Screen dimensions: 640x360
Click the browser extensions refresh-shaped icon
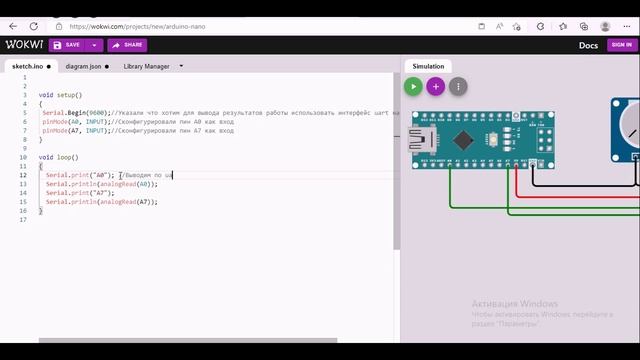[x=540, y=27]
